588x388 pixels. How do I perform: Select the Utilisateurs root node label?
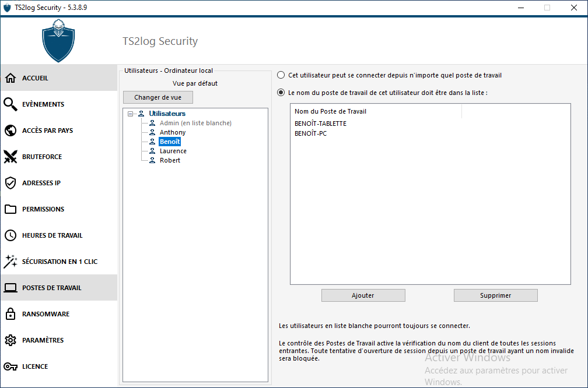[x=167, y=114]
